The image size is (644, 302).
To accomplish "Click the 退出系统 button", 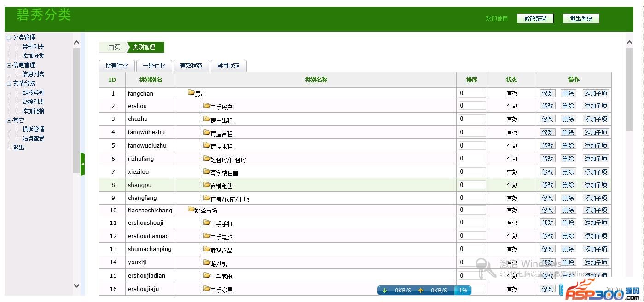I will tap(581, 18).
